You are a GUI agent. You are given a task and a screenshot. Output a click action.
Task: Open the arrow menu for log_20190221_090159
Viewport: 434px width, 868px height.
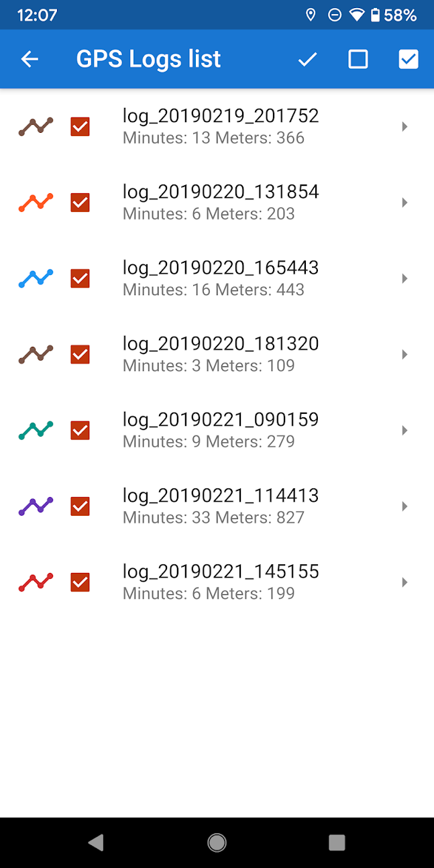404,430
